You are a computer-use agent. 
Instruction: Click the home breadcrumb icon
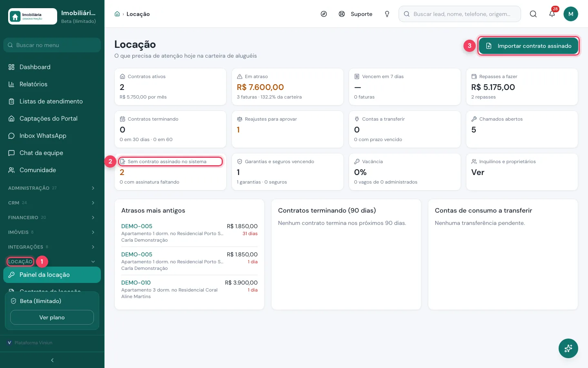[x=117, y=14]
